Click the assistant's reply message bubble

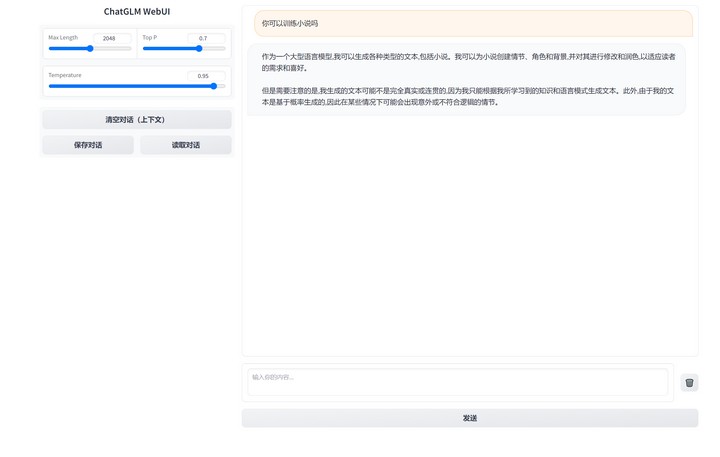click(x=466, y=79)
